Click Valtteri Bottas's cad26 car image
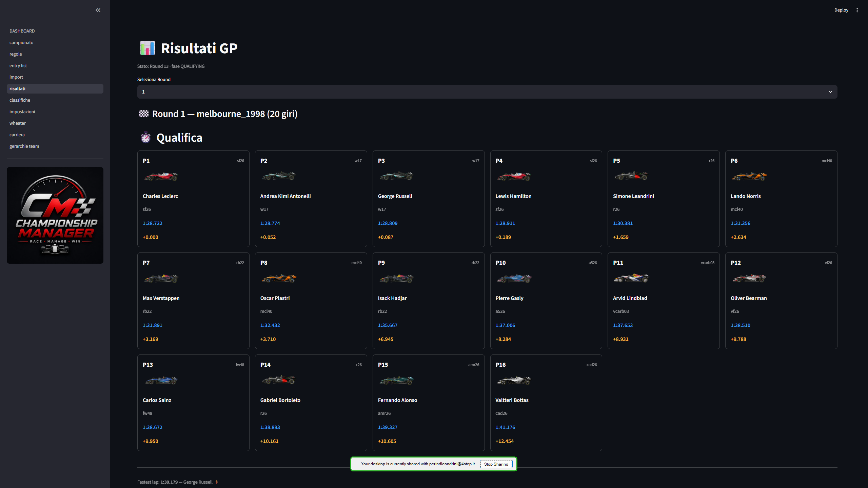Viewport: 868px width, 488px height. (x=514, y=380)
